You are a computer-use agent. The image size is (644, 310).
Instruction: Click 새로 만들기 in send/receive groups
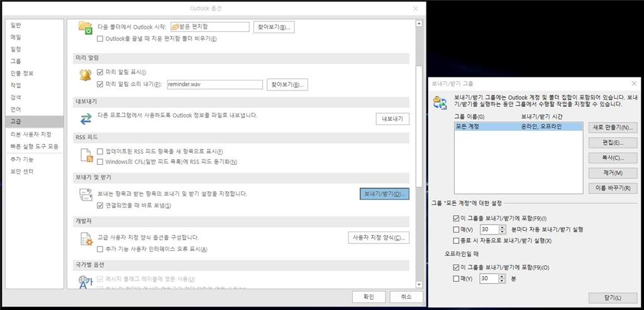613,128
